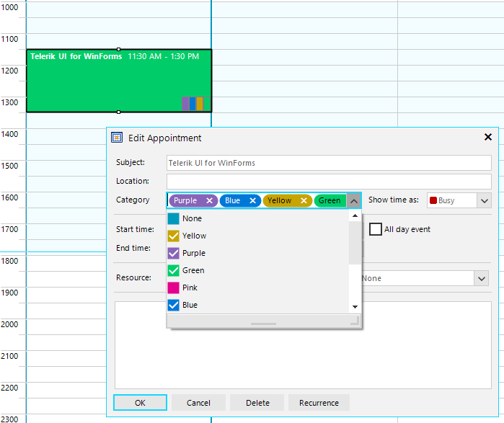Viewport: 504px width, 423px height.
Task: Click the category list scroll down arrow
Action: pos(355,307)
